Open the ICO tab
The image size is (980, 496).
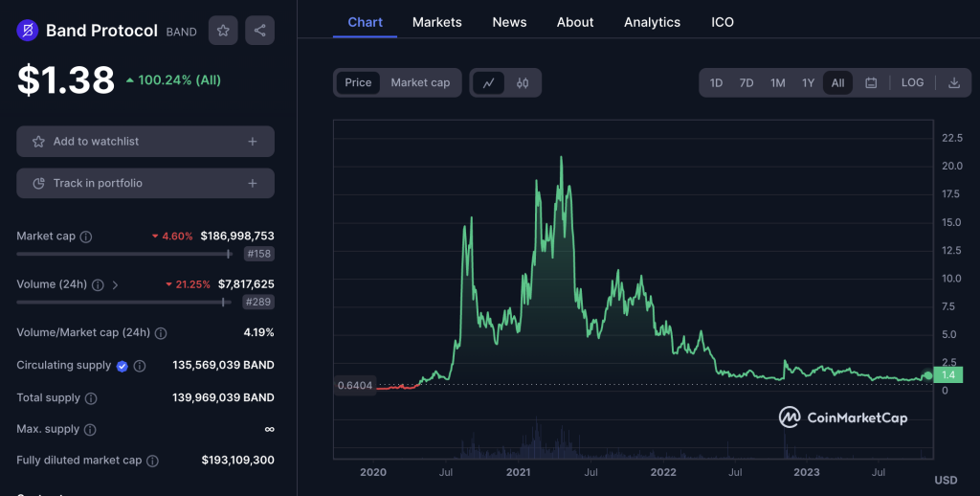coord(723,22)
